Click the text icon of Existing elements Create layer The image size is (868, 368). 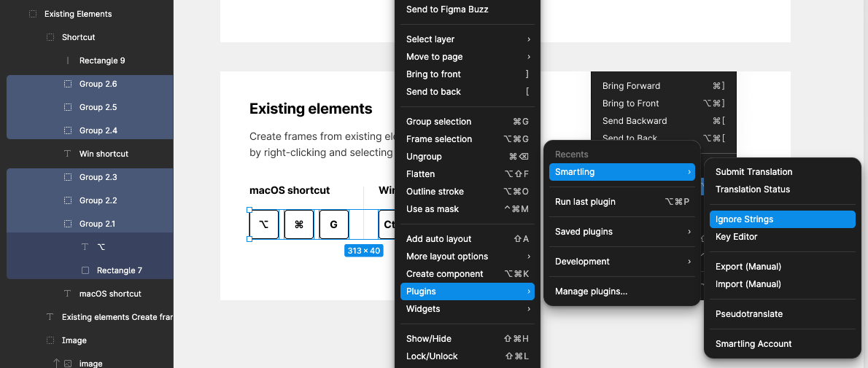coord(50,316)
